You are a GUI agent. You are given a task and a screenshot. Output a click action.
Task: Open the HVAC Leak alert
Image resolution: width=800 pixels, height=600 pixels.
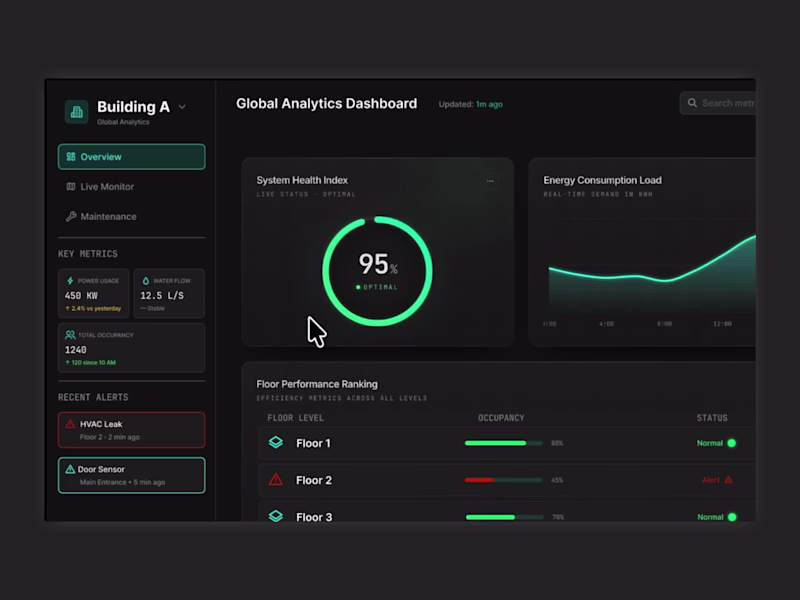click(132, 430)
